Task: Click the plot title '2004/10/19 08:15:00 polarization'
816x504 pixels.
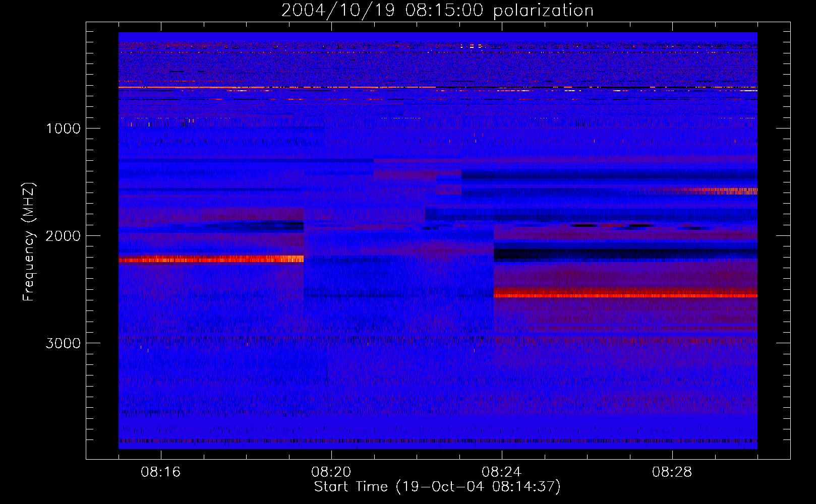Action: [437, 10]
